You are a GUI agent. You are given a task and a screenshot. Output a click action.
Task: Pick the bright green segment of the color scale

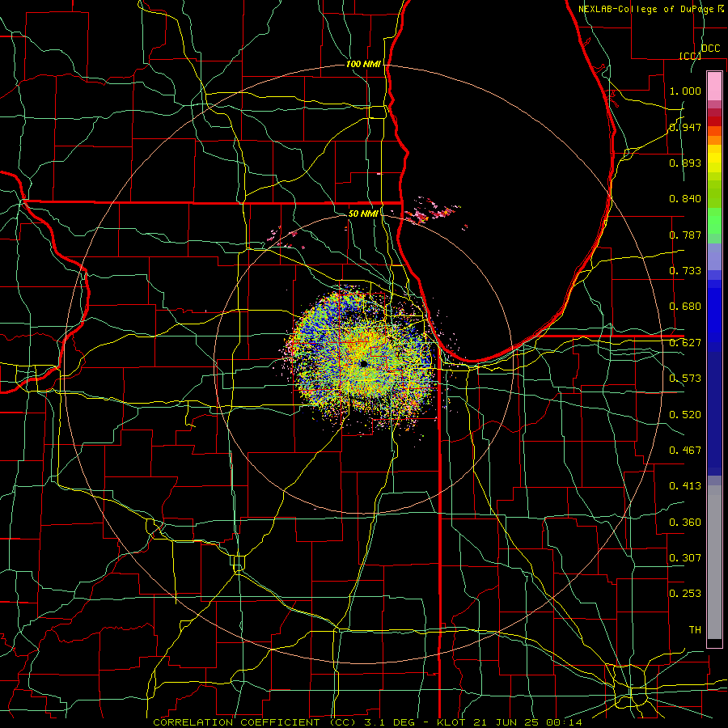714,220
